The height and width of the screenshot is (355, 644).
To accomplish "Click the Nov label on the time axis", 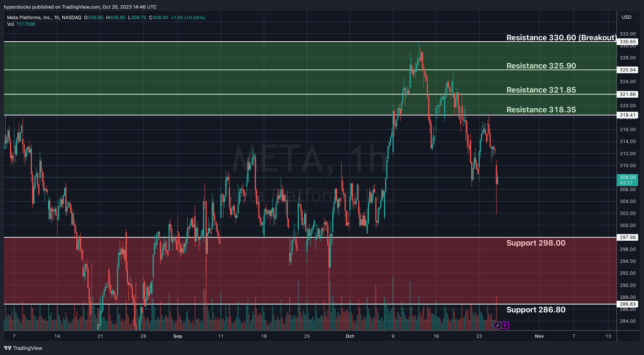I will [x=539, y=336].
